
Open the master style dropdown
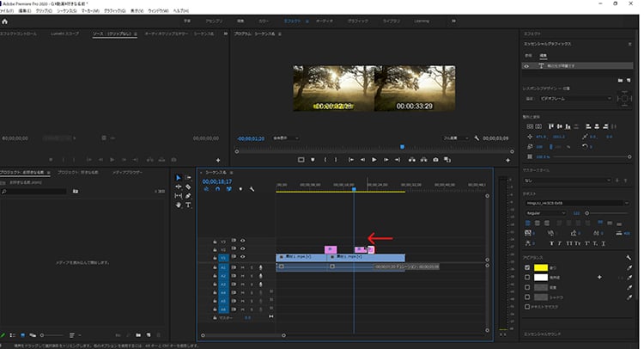[x=568, y=181]
